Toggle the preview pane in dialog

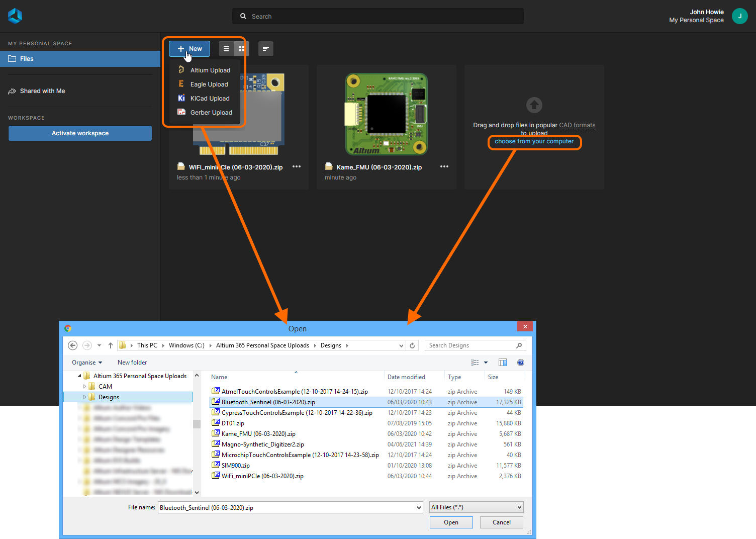[x=502, y=363]
